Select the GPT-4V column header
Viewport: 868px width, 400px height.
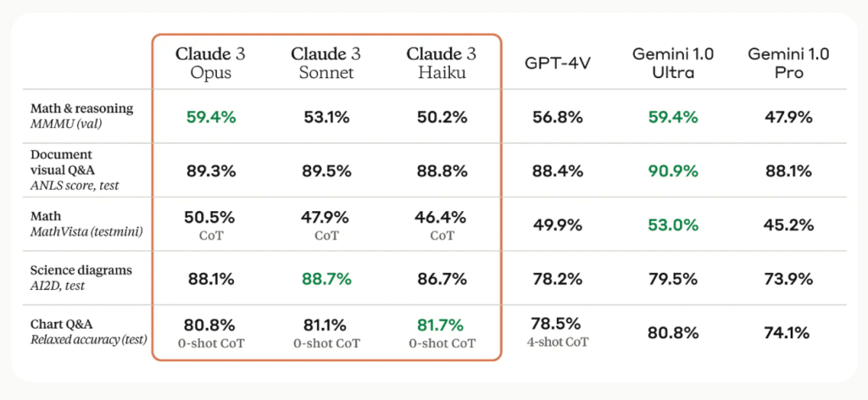(x=558, y=63)
